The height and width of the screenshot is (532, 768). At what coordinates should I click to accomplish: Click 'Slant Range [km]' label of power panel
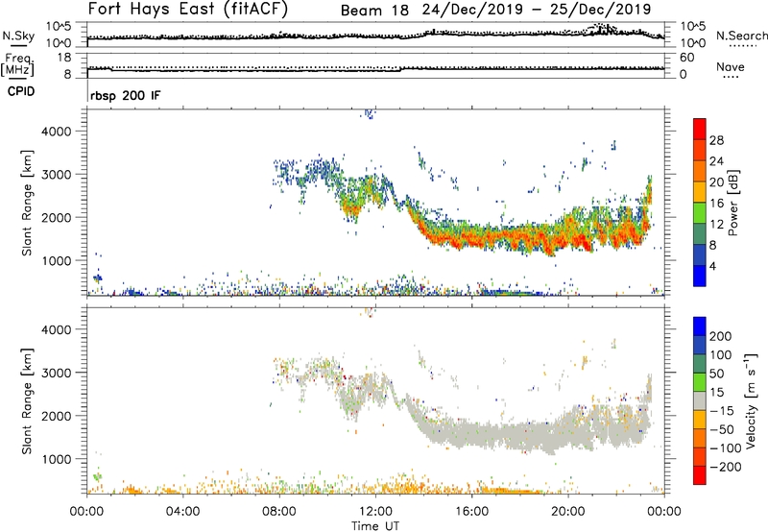tap(27, 203)
